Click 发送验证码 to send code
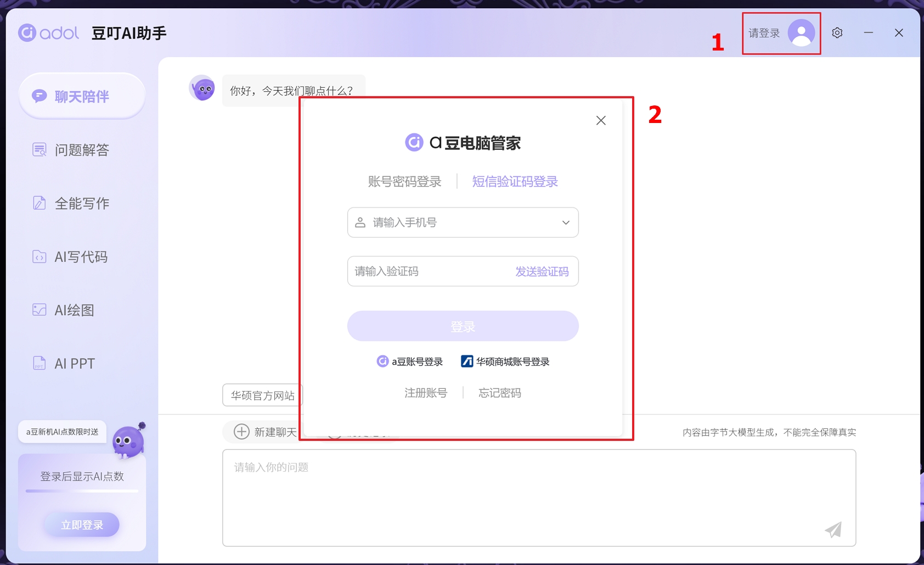924x565 pixels. tap(542, 271)
